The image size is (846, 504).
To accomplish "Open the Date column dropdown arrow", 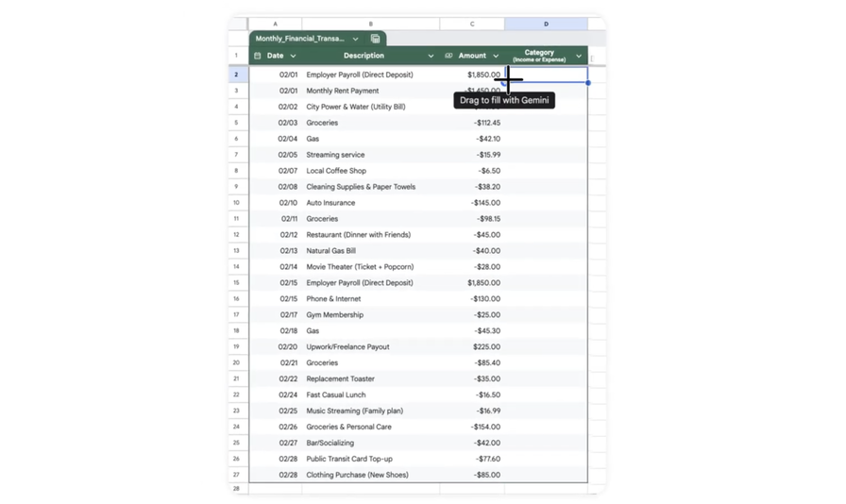I will pyautogui.click(x=293, y=56).
